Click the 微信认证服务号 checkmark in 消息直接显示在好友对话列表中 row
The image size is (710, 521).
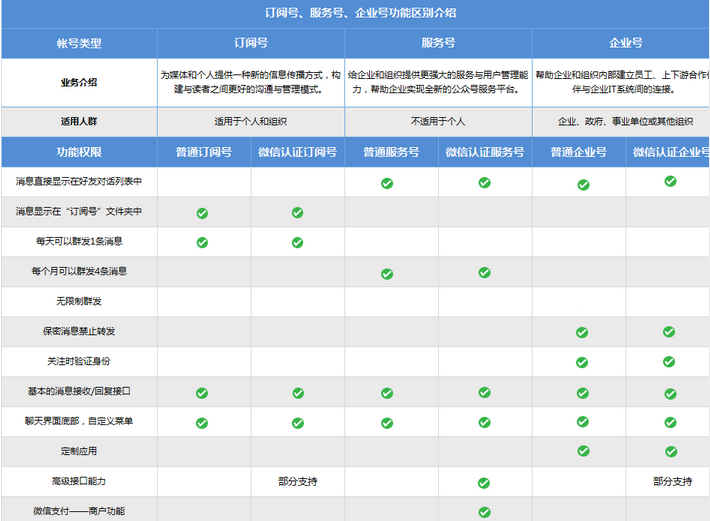(x=484, y=182)
